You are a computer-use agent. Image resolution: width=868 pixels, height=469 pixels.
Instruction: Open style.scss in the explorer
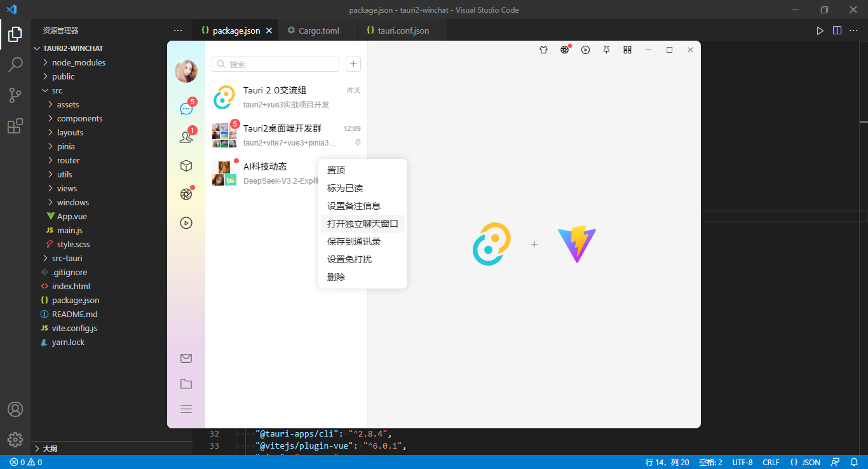(112, 244)
